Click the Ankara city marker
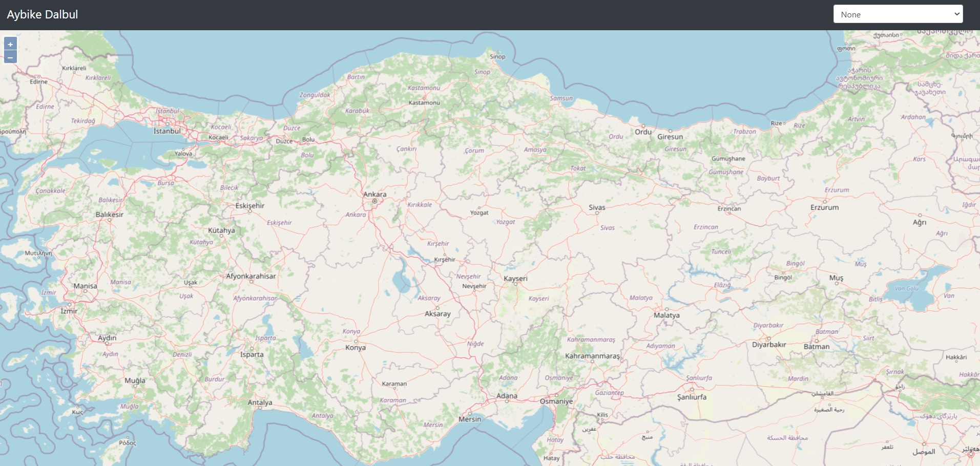 coord(374,201)
